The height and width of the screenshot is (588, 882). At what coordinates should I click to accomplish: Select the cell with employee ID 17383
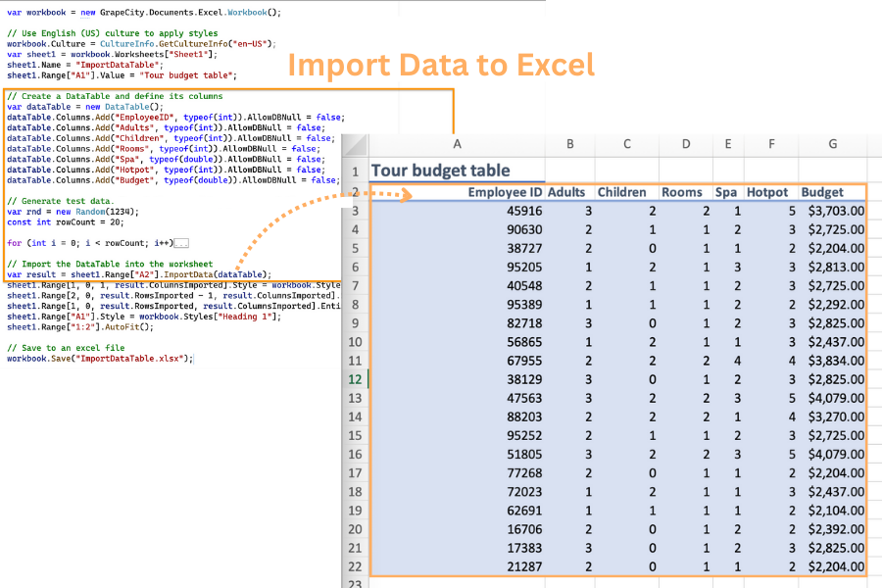point(457,548)
